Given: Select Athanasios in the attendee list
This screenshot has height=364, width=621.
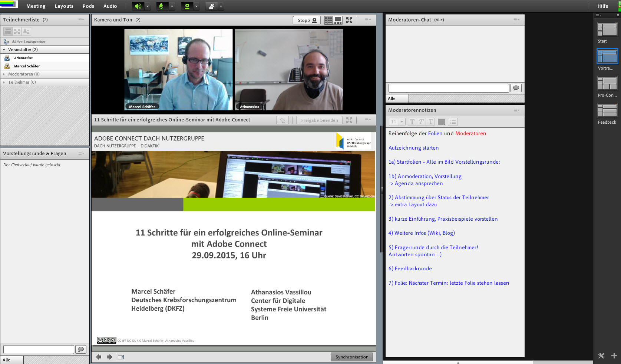Looking at the screenshot, I should (x=45, y=58).
